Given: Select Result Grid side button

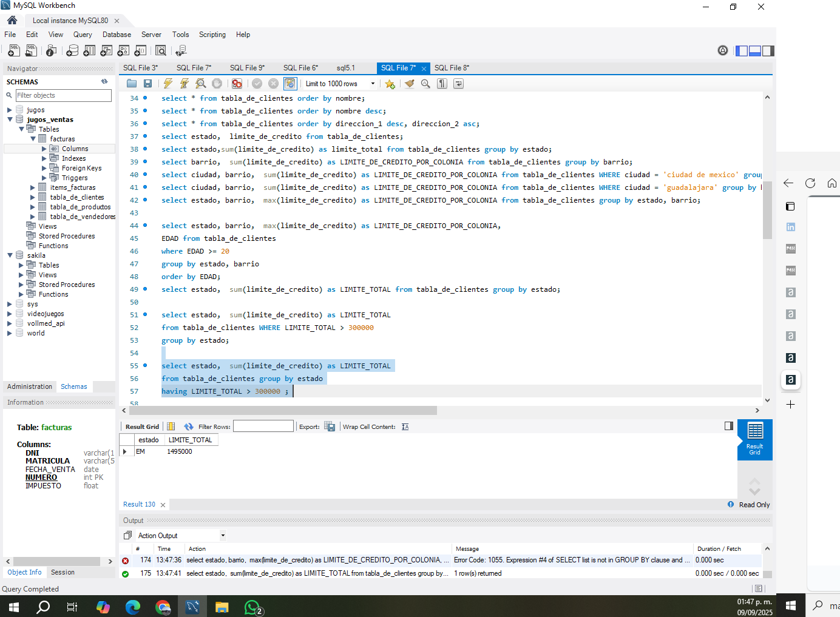Looking at the screenshot, I should (755, 439).
